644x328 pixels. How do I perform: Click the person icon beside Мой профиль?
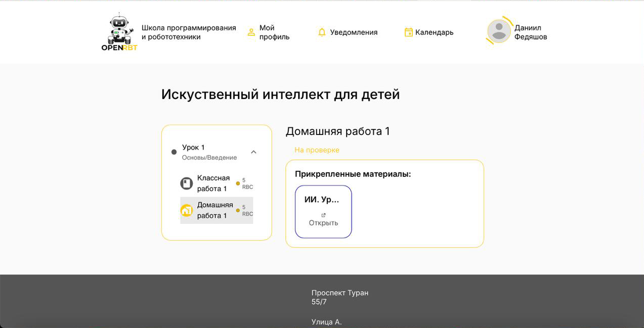click(x=251, y=32)
